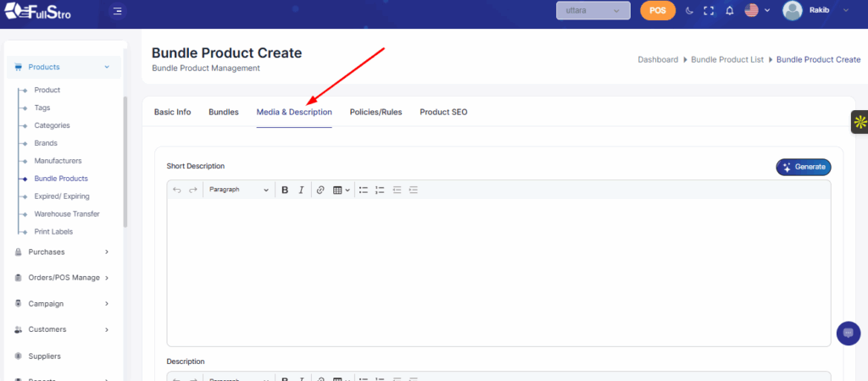Insert bulleted list in Short Description editor
Image resolution: width=868 pixels, height=381 pixels.
363,190
